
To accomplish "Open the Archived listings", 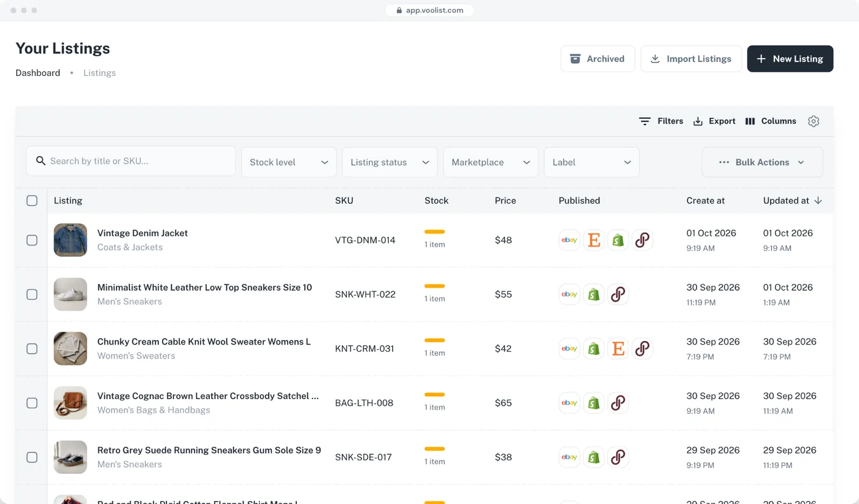I will pyautogui.click(x=598, y=59).
